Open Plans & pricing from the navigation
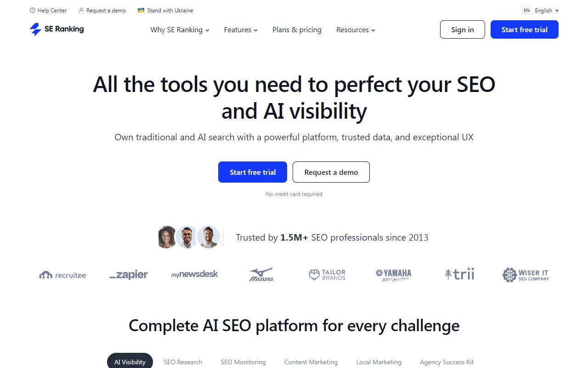Viewport: 588px width, 368px height. 297,29
